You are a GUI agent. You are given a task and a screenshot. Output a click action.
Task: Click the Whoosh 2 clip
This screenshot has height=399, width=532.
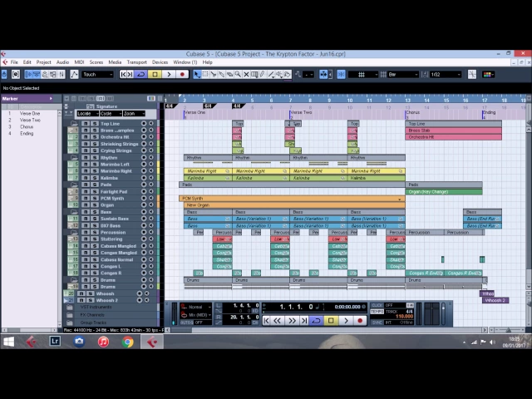tap(495, 300)
